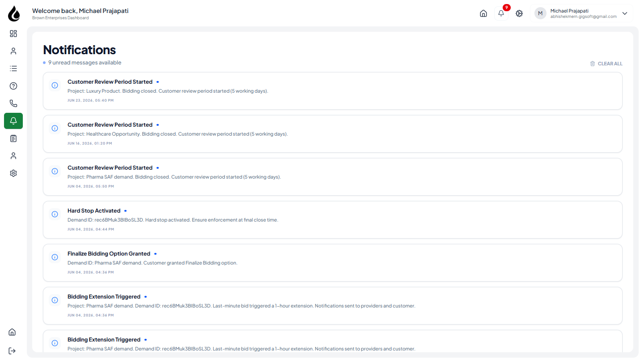Open the help question-mark icon in sidebar
The width and height of the screenshot is (644, 363).
[x=13, y=86]
